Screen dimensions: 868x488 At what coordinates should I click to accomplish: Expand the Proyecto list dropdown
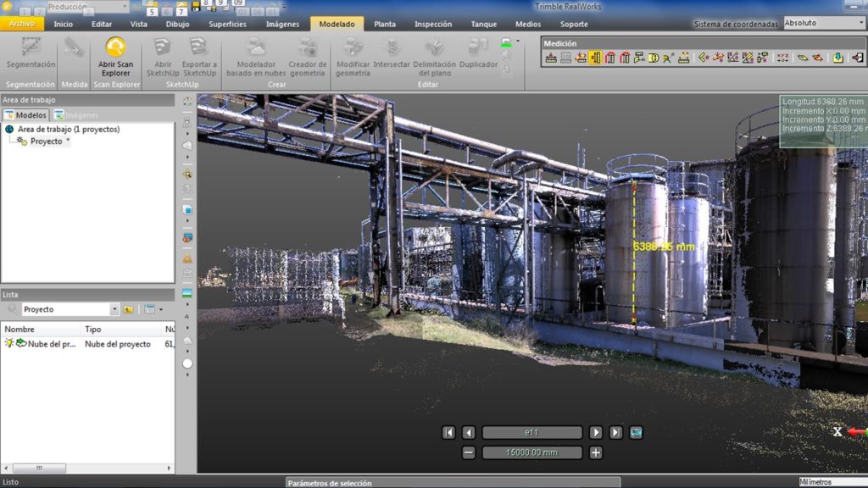114,309
